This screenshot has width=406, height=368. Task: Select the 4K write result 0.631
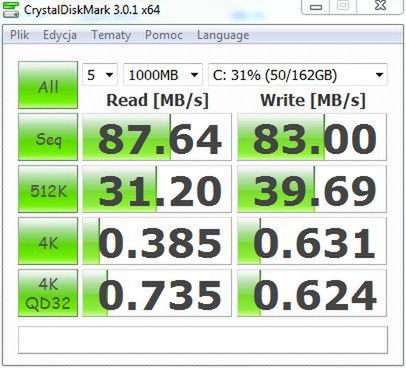[x=312, y=241]
